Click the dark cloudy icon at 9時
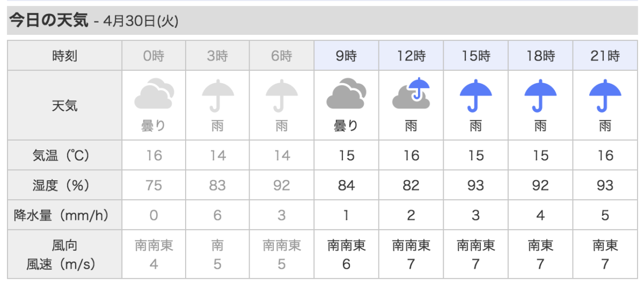The image size is (644, 284). point(347,94)
